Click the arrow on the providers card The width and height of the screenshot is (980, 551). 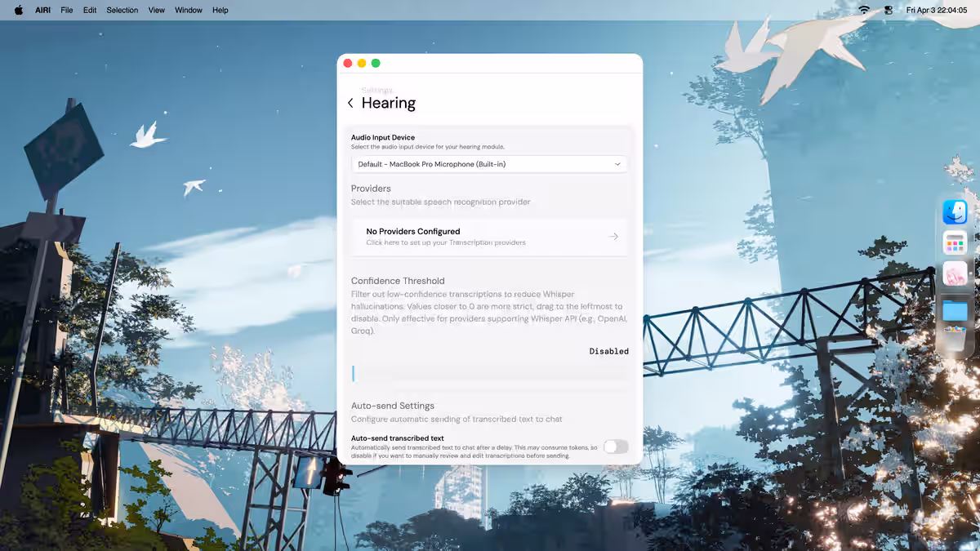tap(613, 237)
